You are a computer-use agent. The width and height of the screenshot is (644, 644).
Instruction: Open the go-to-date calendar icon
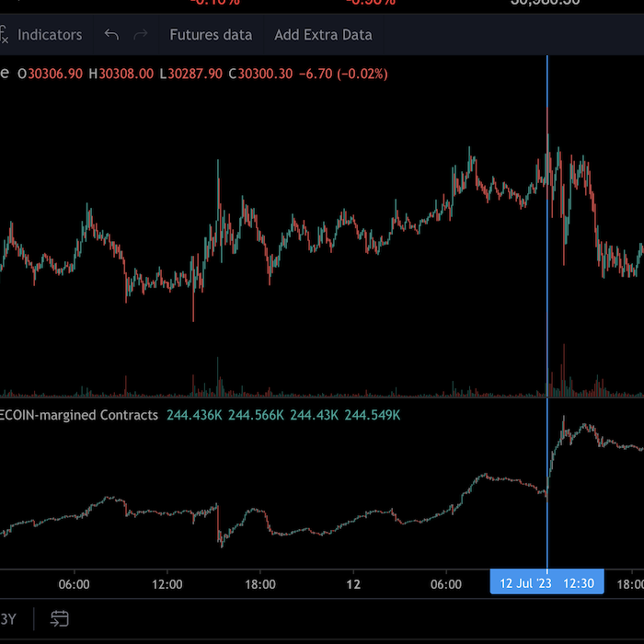[60, 618]
